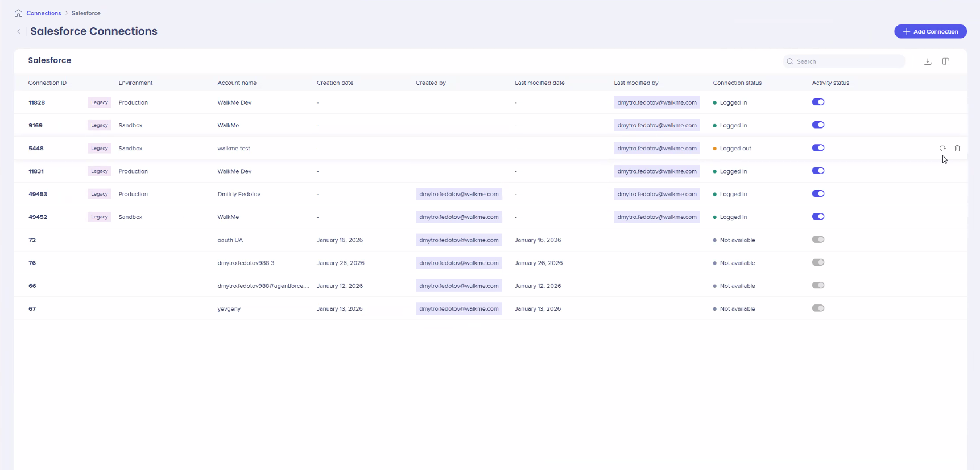This screenshot has width=980, height=470.
Task: Disable activity toggle for connection 11828
Action: click(818, 102)
